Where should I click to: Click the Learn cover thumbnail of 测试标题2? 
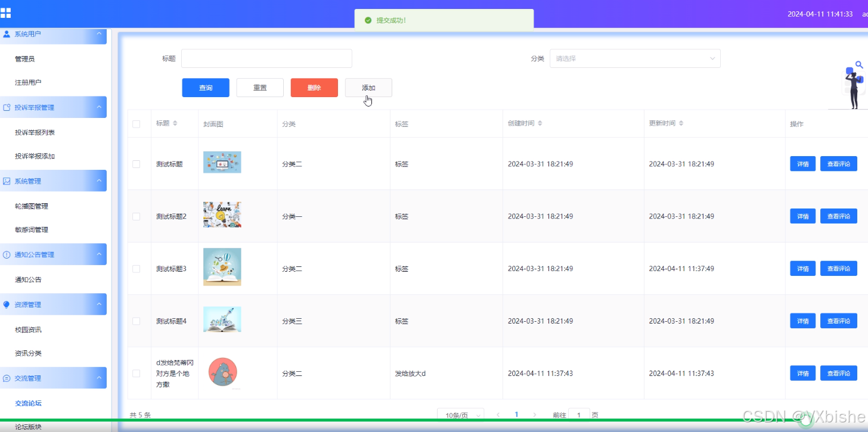(x=222, y=215)
